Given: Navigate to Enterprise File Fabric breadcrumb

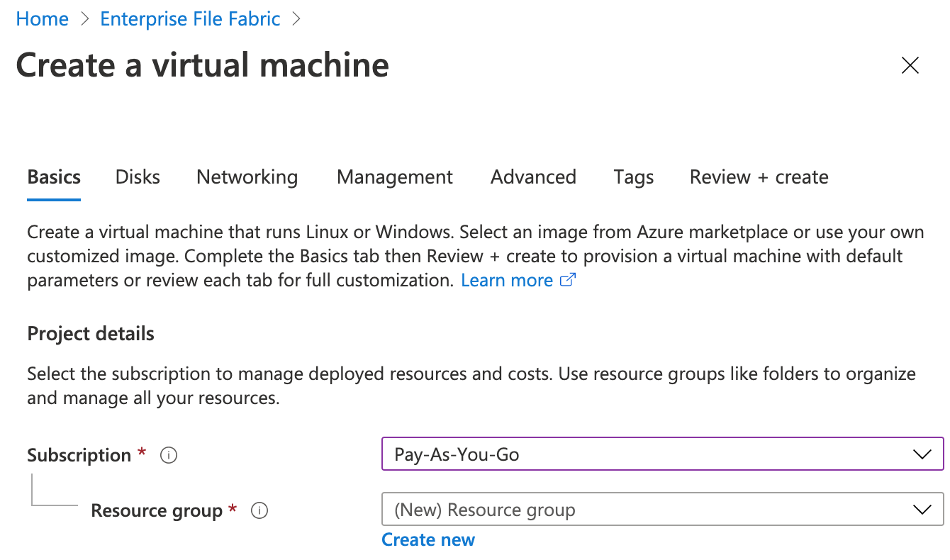Looking at the screenshot, I should pyautogui.click(x=190, y=19).
